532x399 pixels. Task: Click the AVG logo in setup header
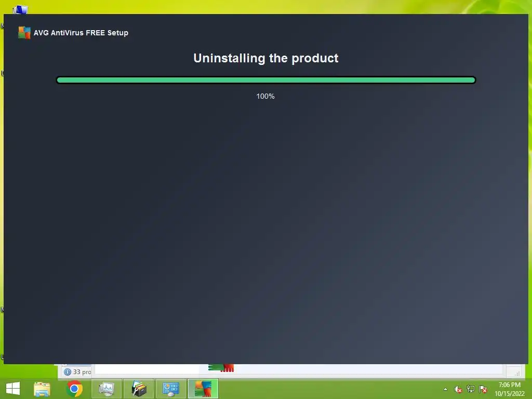24,33
